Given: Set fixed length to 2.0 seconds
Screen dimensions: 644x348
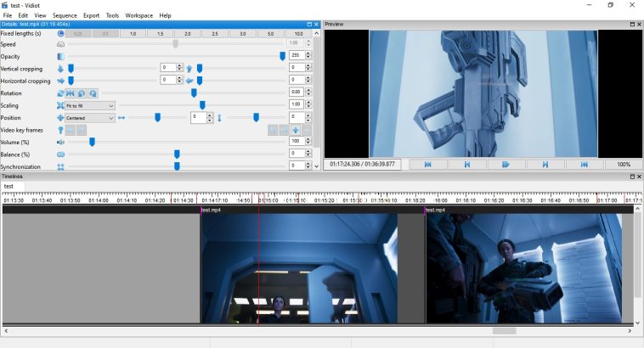Looking at the screenshot, I should tap(187, 34).
